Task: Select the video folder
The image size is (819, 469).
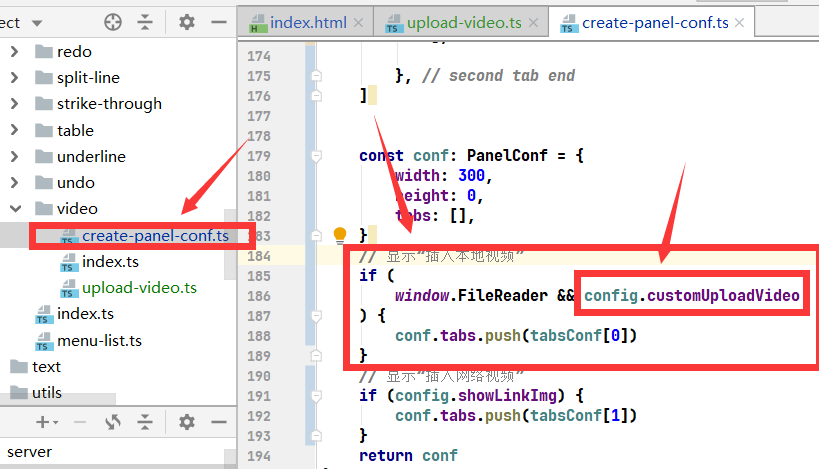Action: pos(66,208)
